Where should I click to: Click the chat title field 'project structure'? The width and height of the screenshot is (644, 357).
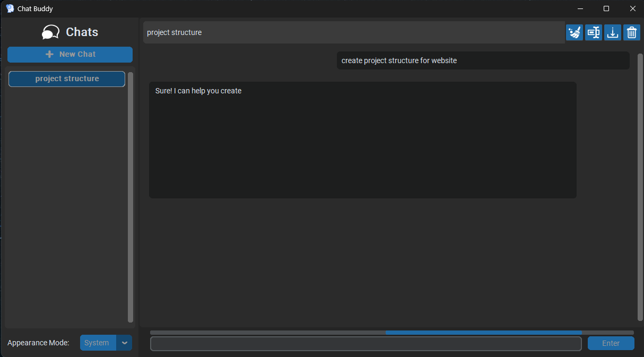coord(353,32)
